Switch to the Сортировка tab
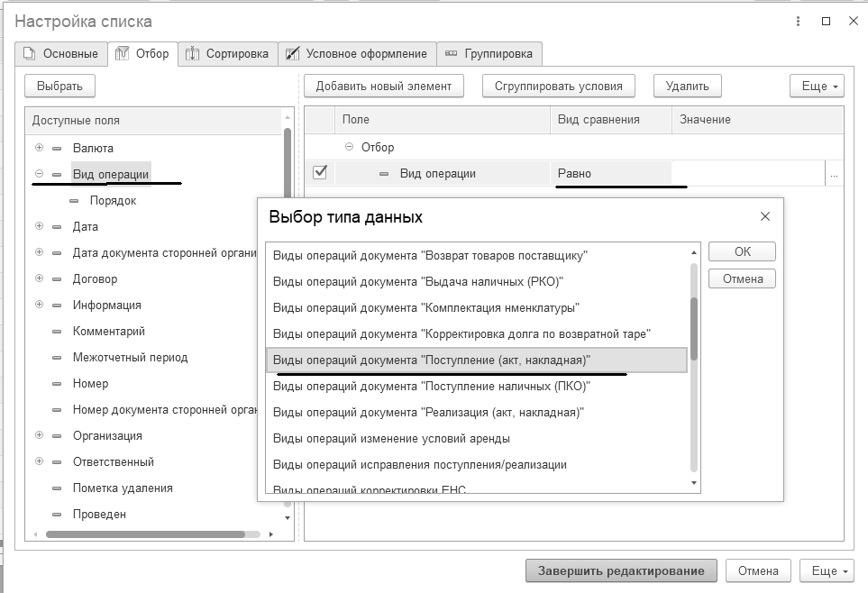The image size is (868, 593). (x=227, y=54)
